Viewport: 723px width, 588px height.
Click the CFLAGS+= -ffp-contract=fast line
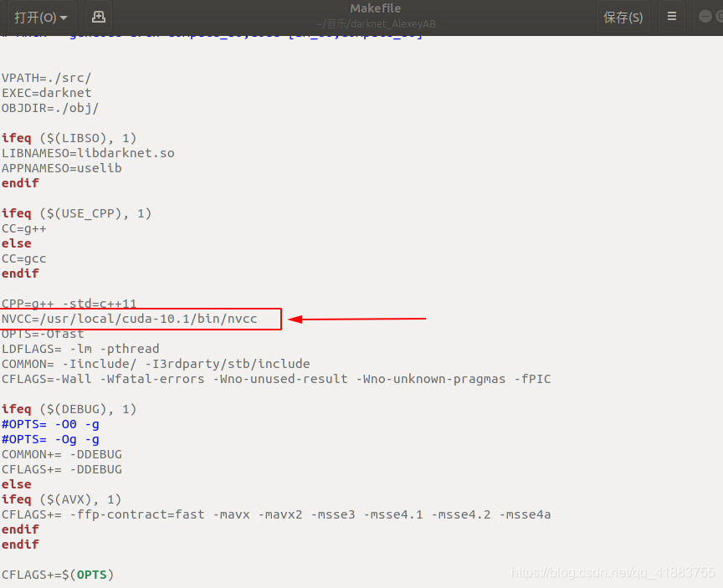[x=276, y=514]
